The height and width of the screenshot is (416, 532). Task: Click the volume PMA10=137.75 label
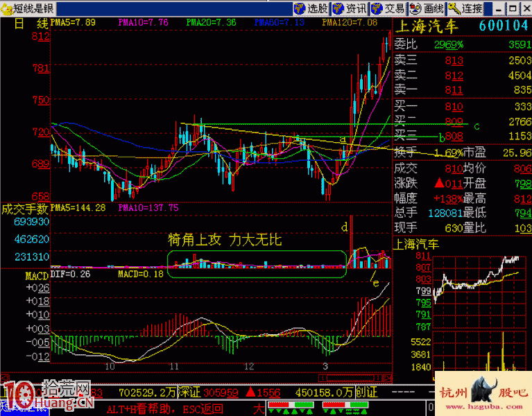[x=148, y=207]
